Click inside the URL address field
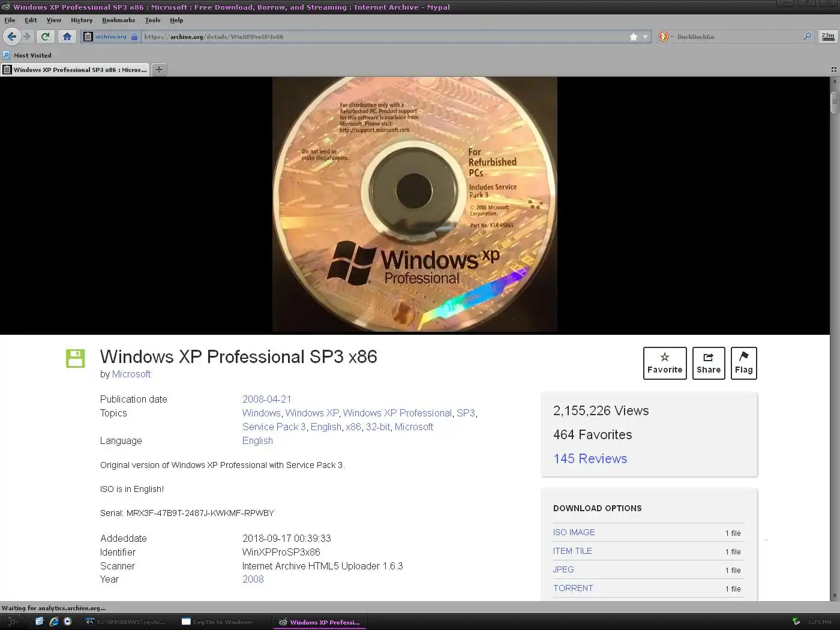 click(384, 37)
